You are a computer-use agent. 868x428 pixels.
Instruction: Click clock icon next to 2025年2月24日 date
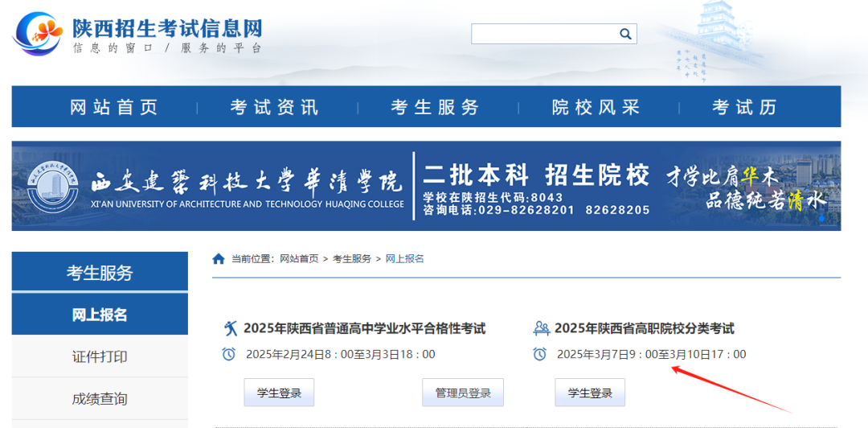(229, 354)
